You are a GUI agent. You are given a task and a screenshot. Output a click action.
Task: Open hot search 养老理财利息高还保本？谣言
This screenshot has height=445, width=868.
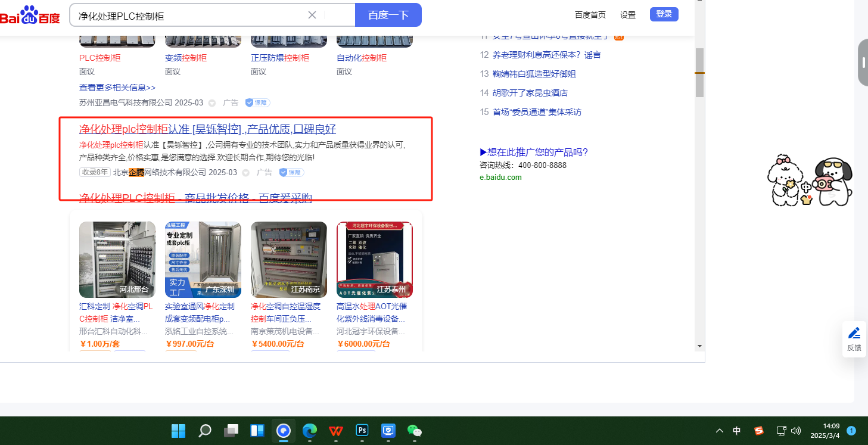(x=547, y=55)
